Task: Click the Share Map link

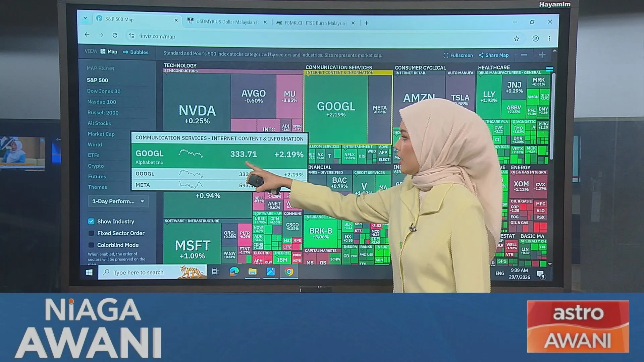Action: click(x=494, y=55)
